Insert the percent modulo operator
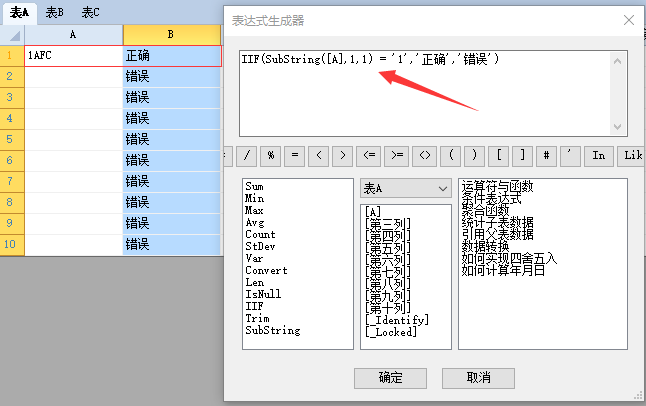646x406 pixels. click(x=269, y=155)
